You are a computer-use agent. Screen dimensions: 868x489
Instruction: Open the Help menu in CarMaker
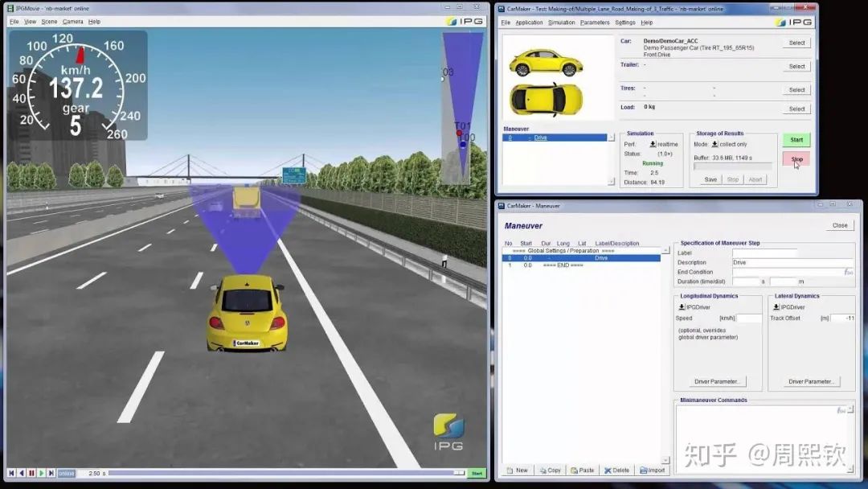tap(646, 23)
